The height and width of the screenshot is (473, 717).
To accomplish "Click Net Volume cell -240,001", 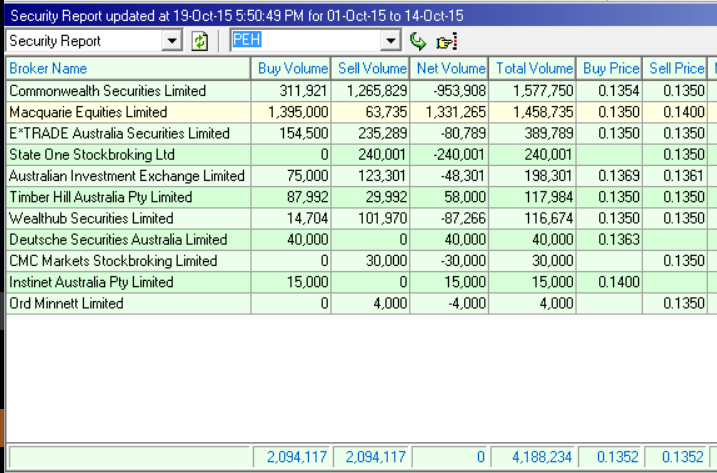I will coord(449,155).
